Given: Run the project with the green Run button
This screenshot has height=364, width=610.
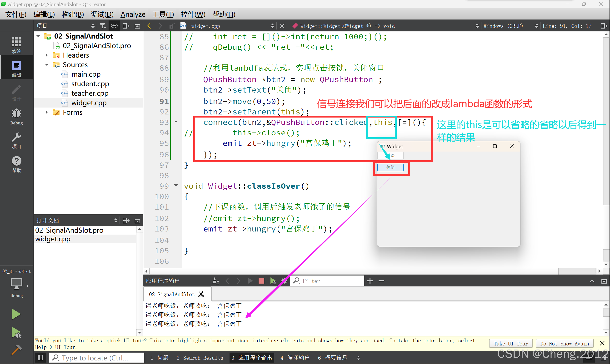Looking at the screenshot, I should pos(16,314).
